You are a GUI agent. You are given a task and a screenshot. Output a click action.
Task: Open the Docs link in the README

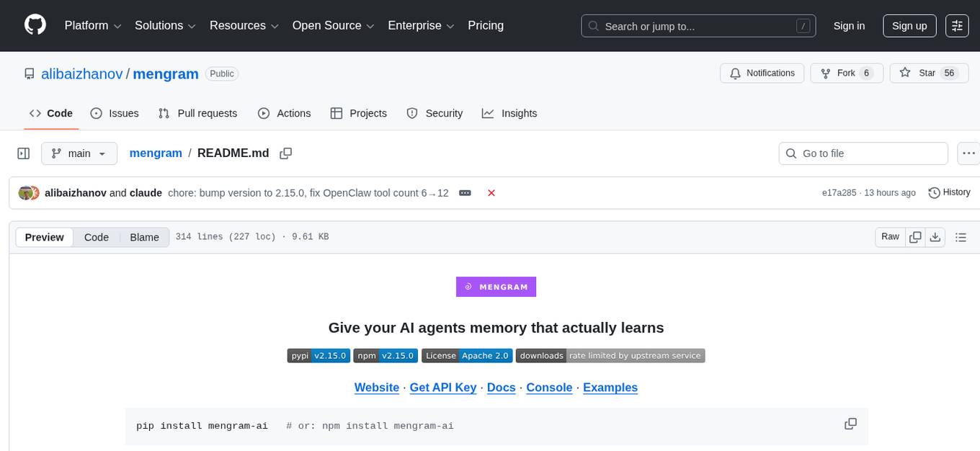tap(501, 388)
